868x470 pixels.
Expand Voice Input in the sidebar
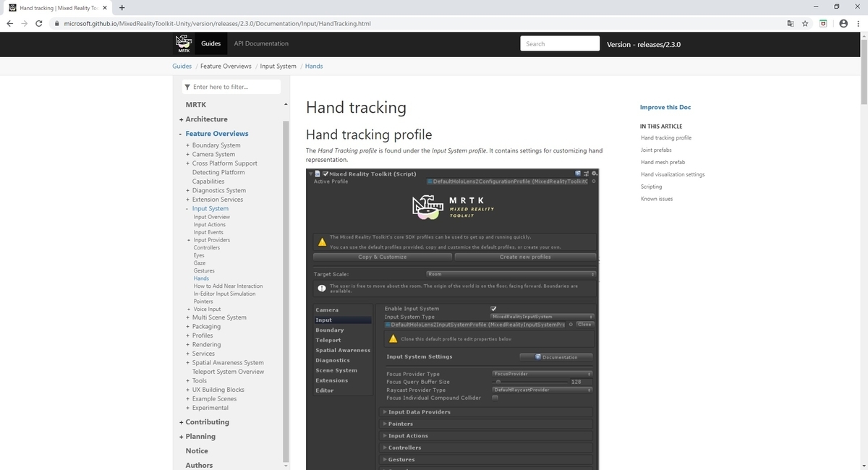coord(189,309)
